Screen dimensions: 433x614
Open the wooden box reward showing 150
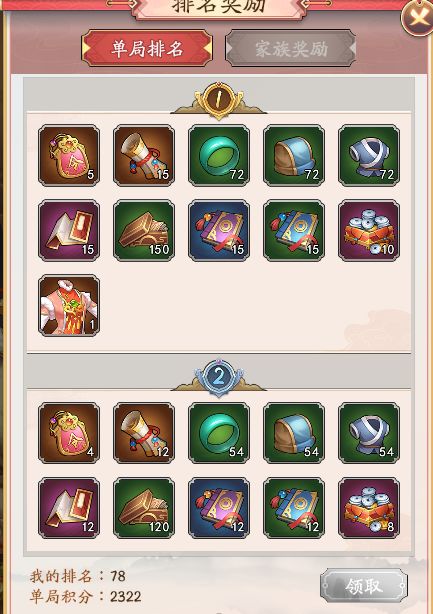(x=144, y=230)
